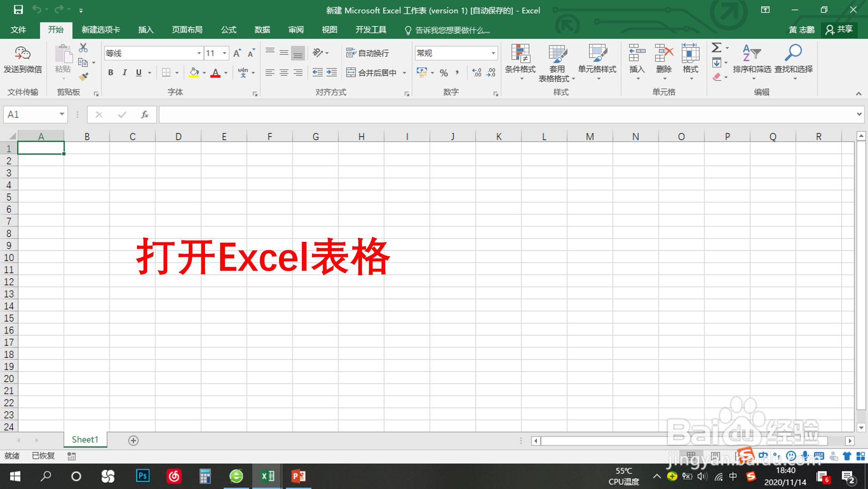Open the font name dropdown
The height and width of the screenshot is (489, 868).
pos(199,53)
